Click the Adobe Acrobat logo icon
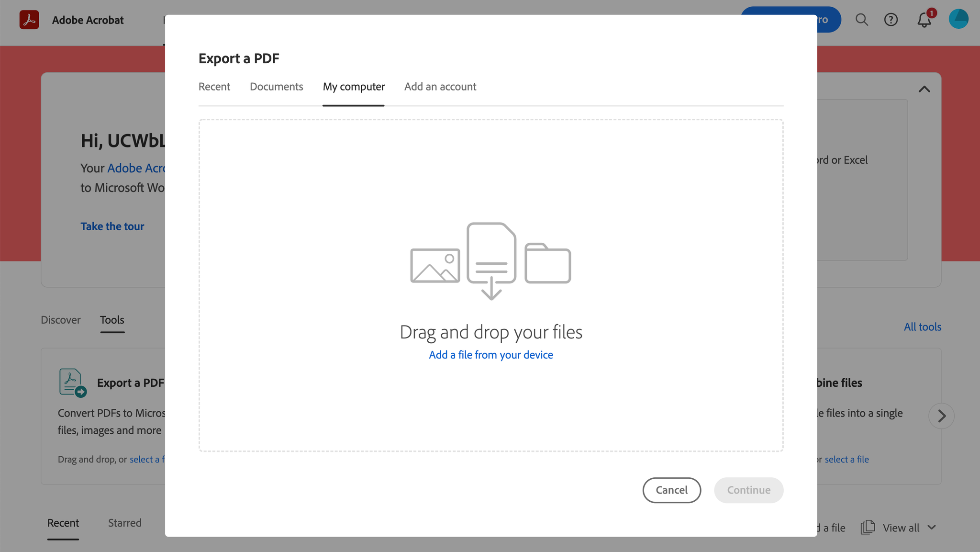This screenshot has width=980, height=552. pos(29,20)
